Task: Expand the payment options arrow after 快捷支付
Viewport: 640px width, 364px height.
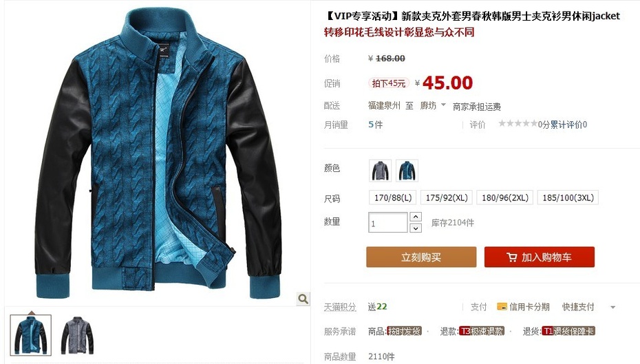Action: tap(612, 307)
